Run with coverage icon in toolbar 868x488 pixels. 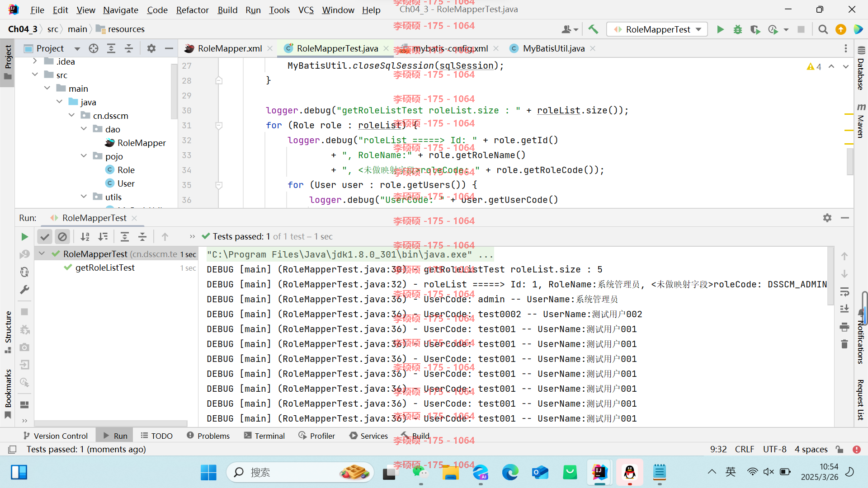coord(755,29)
